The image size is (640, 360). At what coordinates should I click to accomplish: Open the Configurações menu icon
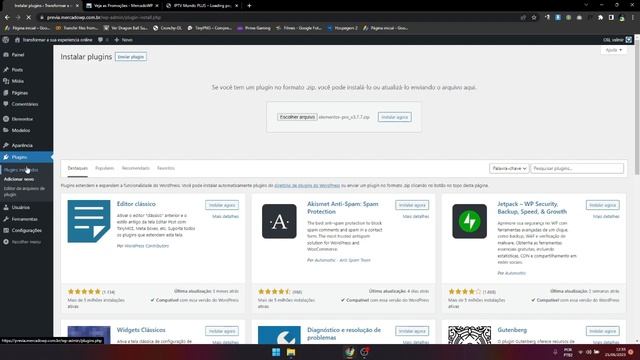[x=6, y=230]
